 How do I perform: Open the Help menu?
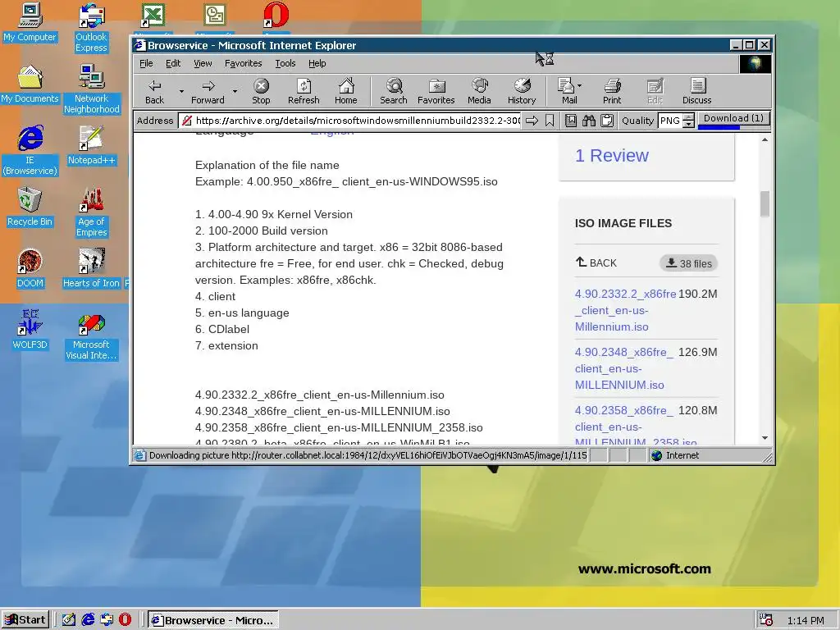click(x=317, y=63)
